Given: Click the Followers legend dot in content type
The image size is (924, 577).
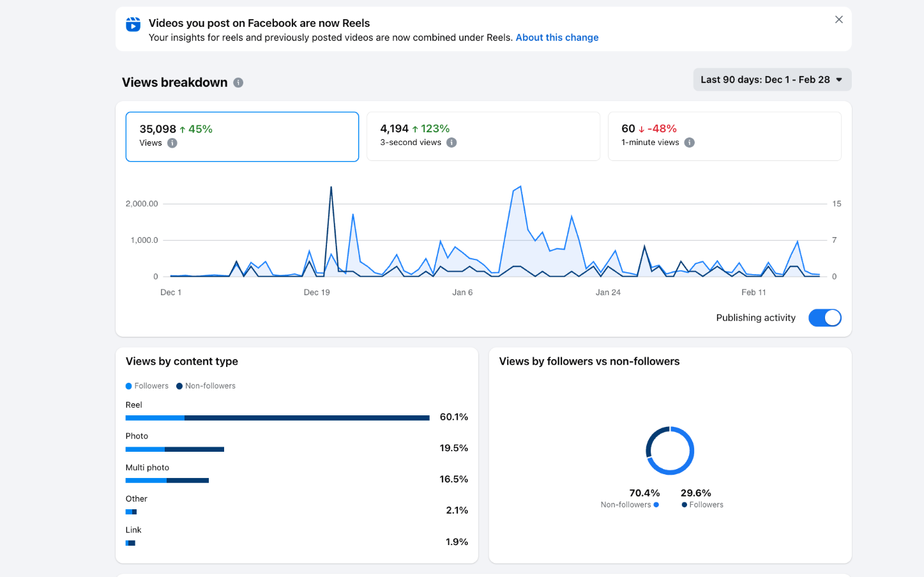Looking at the screenshot, I should coord(129,386).
